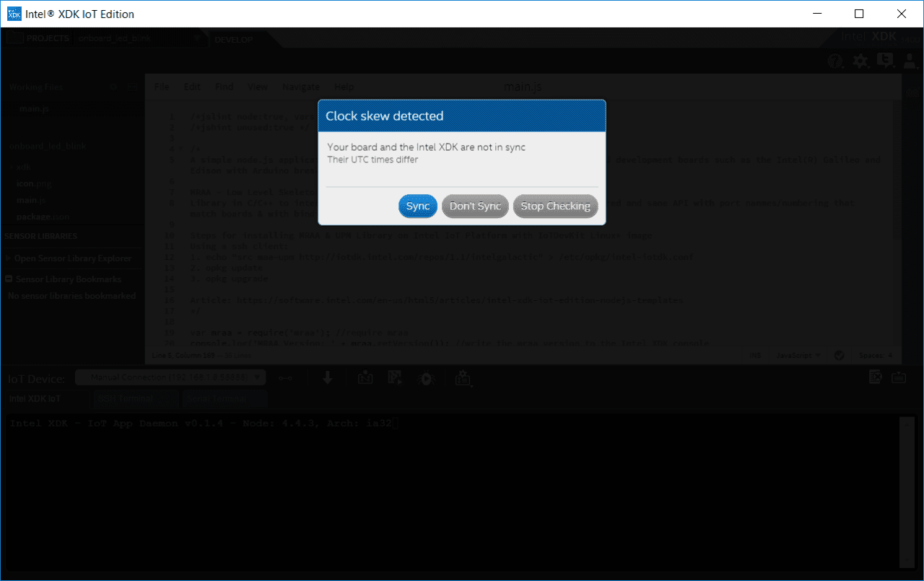Toggle the INS insert mode indicator

[755, 355]
